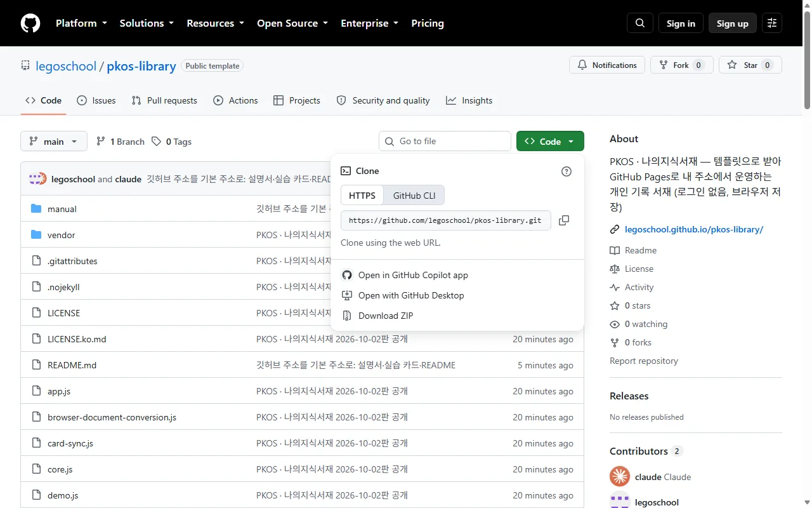Collapse the green Code dropdown
The image size is (812, 508).
[x=550, y=142]
